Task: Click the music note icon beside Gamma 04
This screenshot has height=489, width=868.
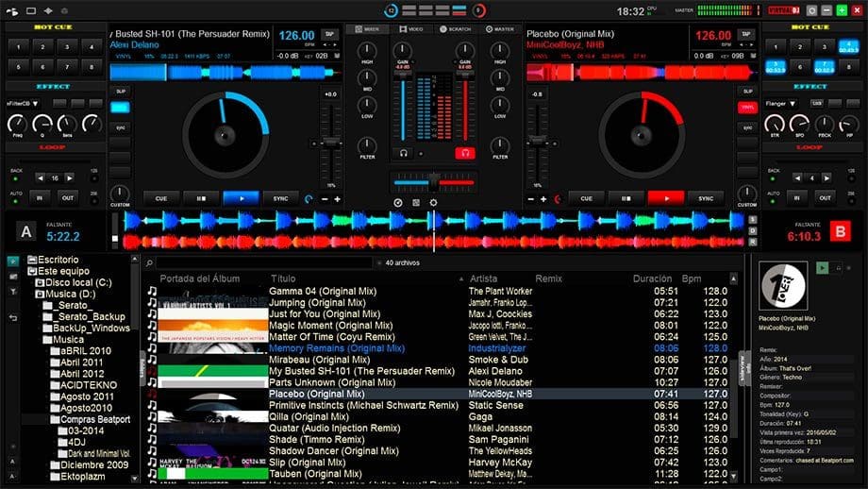Action: (152, 291)
